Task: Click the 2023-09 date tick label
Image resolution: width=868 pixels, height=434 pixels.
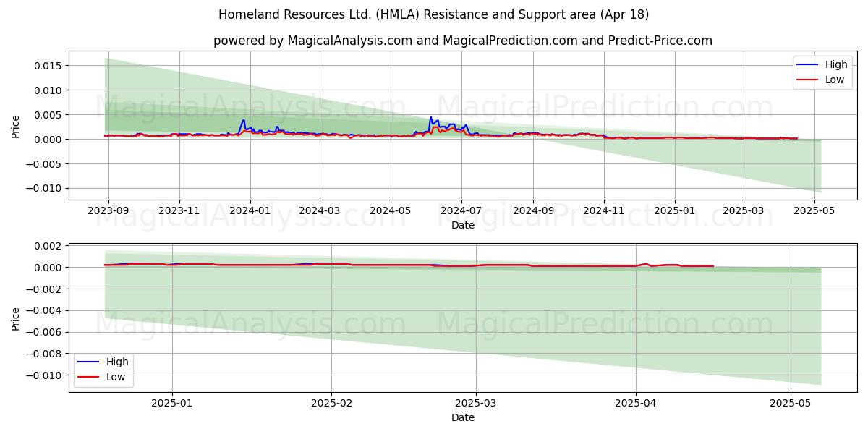Action: tap(109, 211)
